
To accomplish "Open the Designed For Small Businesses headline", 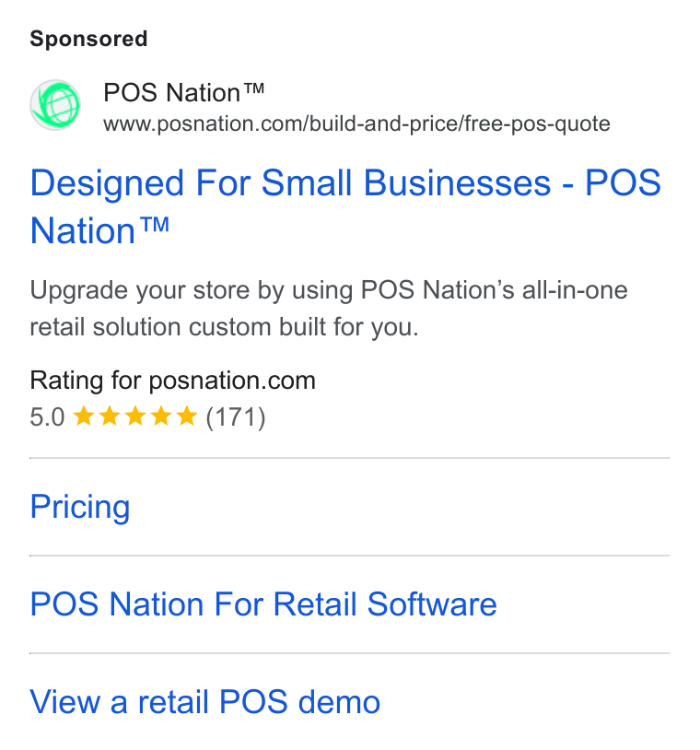I will (x=345, y=206).
